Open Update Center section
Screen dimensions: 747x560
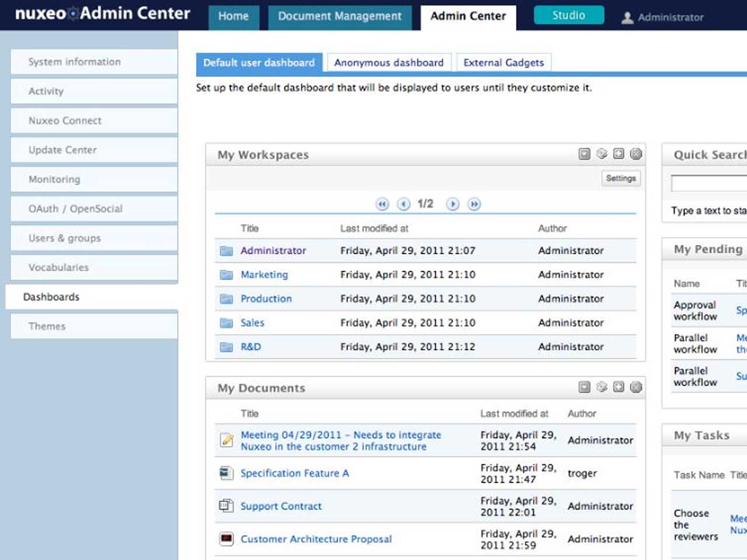click(94, 150)
